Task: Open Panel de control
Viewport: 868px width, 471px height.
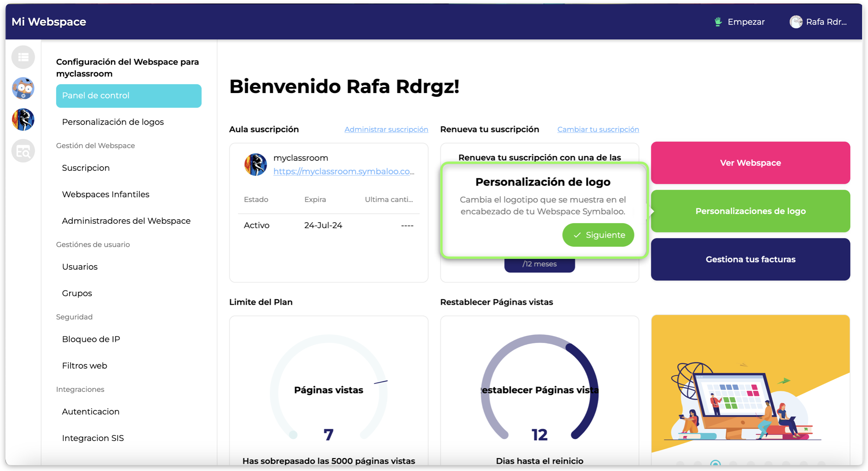Action: click(x=129, y=96)
